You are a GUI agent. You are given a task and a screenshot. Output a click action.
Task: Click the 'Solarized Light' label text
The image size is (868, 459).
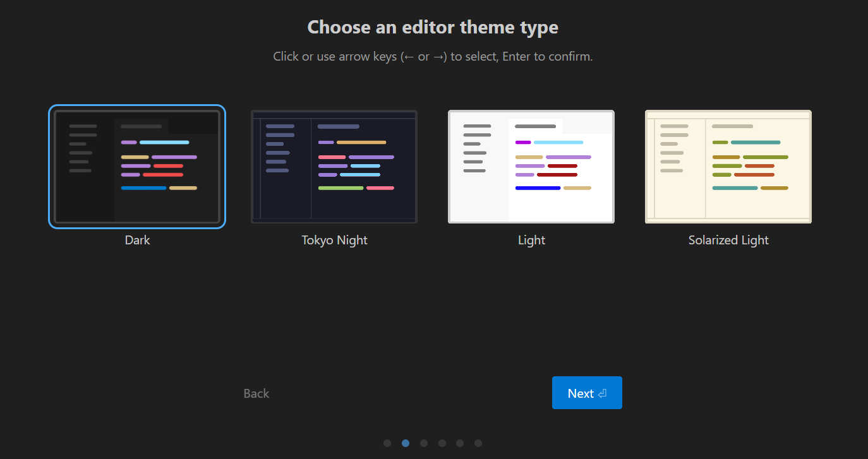pos(728,241)
